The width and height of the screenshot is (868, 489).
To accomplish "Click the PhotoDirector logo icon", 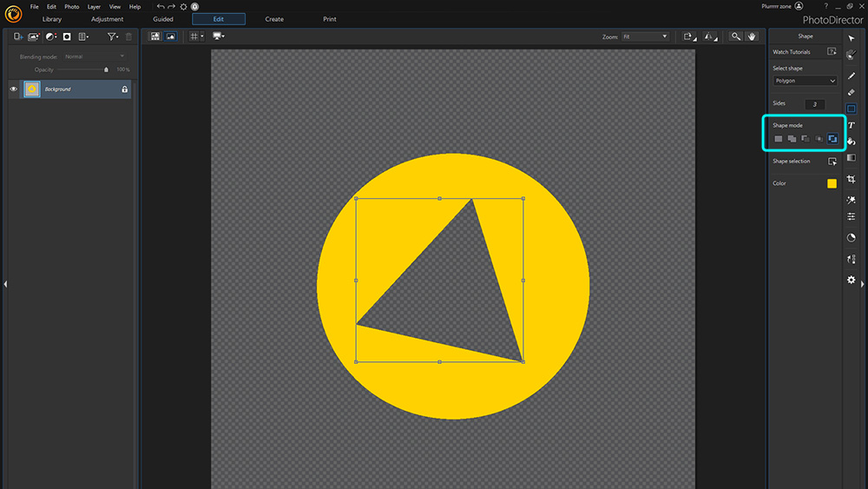I will coord(13,14).
